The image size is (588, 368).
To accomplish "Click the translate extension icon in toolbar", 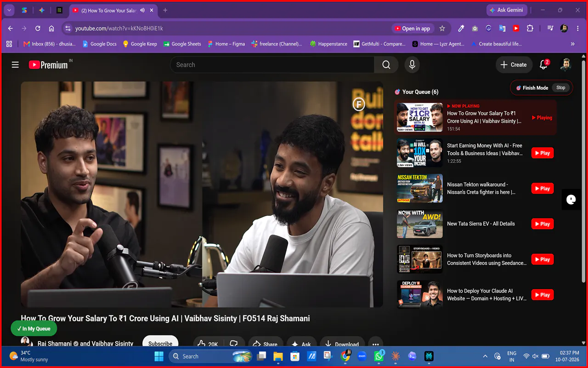I will click(x=502, y=29).
